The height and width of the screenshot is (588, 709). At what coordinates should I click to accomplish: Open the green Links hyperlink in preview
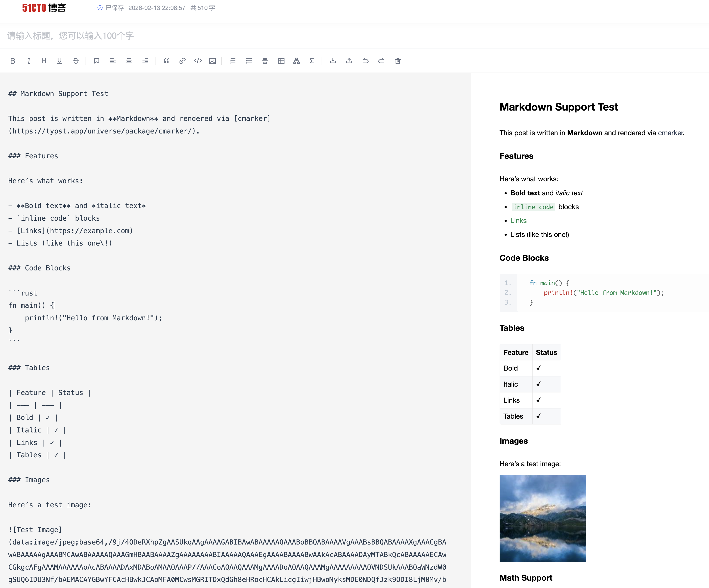pos(518,221)
